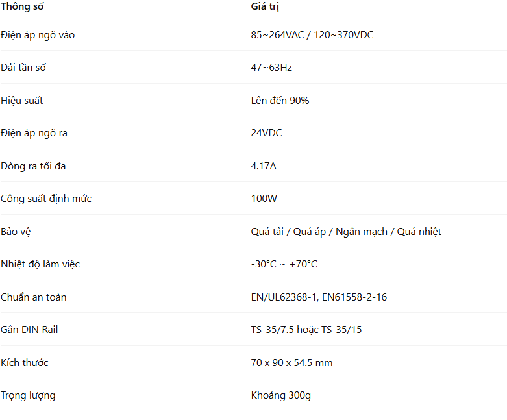Click the '-30°C ~ +70°C' temperature value
The width and height of the screenshot is (507, 420).
(x=284, y=264)
